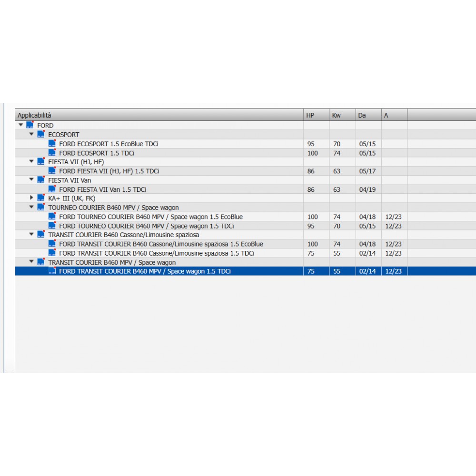Click the icon beside FORD root node
The image size is (476, 476).
30,125
